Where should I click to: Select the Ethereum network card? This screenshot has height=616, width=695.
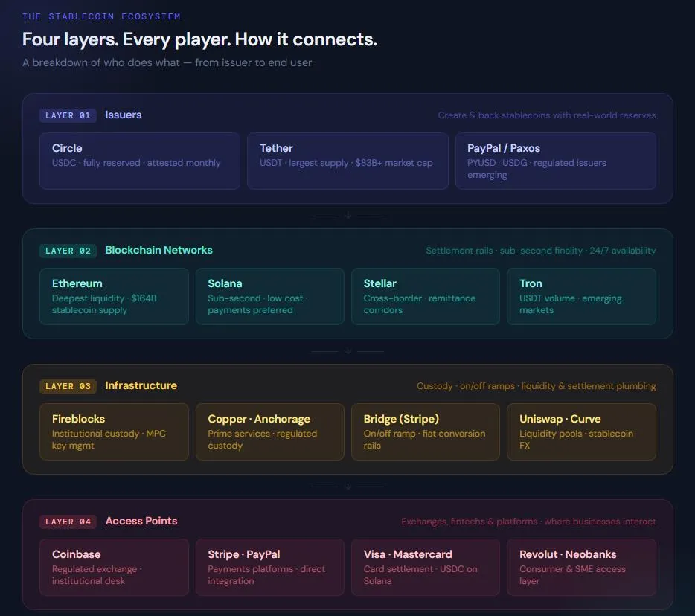click(114, 296)
